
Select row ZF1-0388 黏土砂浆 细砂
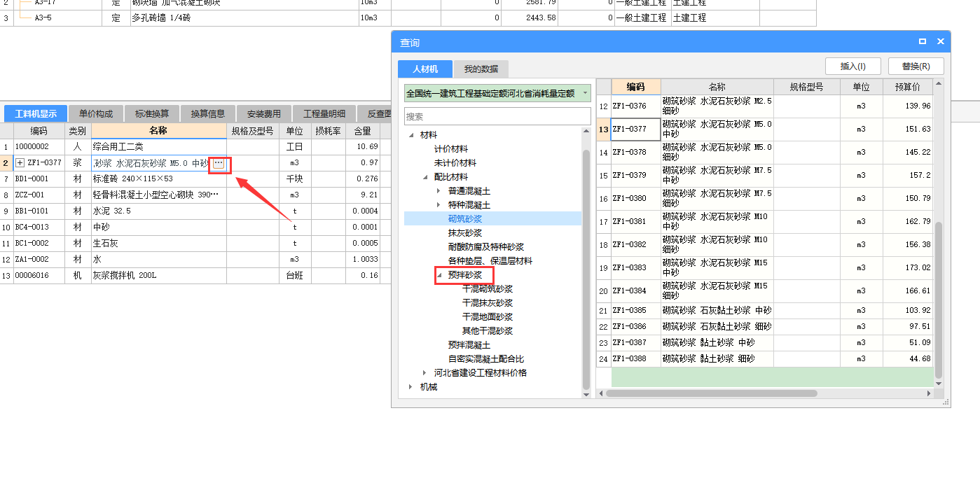click(765, 359)
